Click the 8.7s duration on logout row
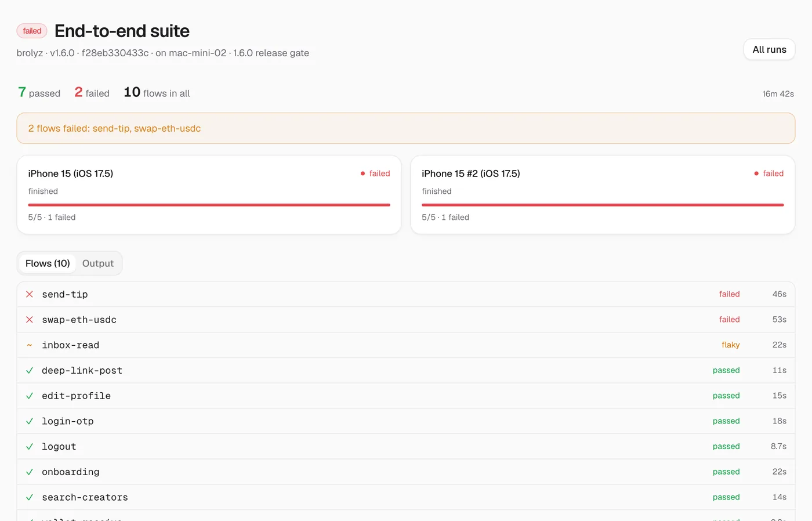812x521 pixels. pos(778,447)
